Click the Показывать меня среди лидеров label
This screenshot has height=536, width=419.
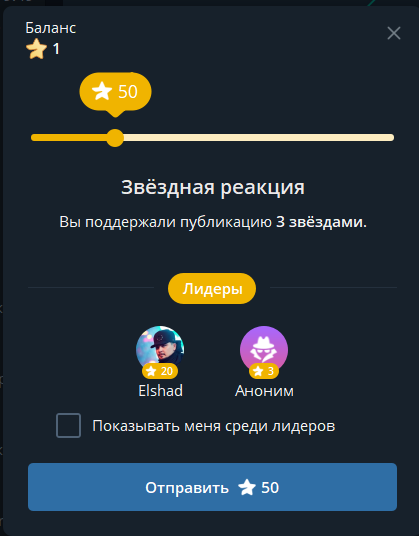point(214,426)
